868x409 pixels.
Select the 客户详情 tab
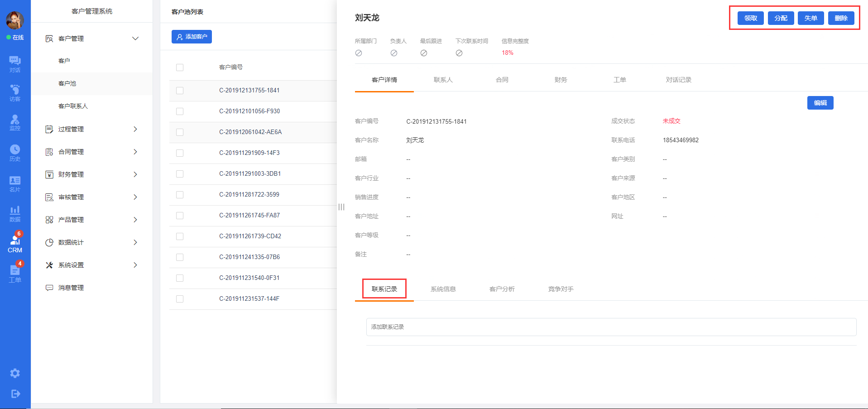click(x=384, y=80)
